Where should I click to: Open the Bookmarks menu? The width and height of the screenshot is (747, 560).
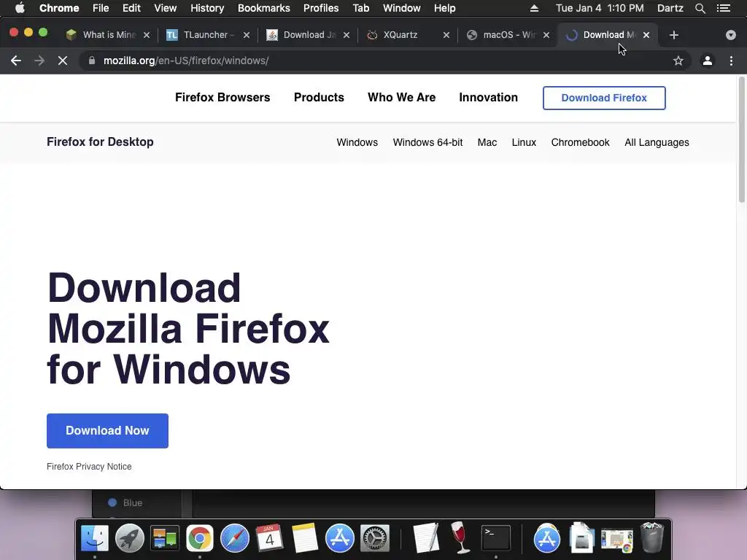pyautogui.click(x=263, y=8)
